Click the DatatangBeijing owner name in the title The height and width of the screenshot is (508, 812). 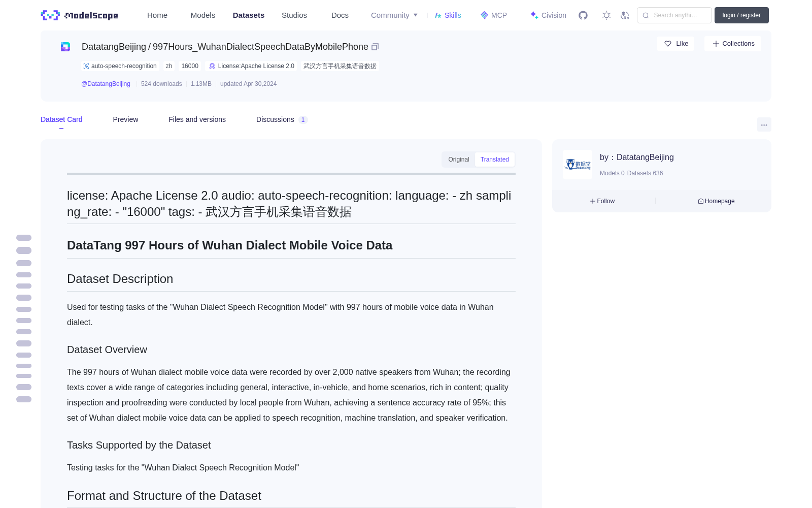[114, 47]
